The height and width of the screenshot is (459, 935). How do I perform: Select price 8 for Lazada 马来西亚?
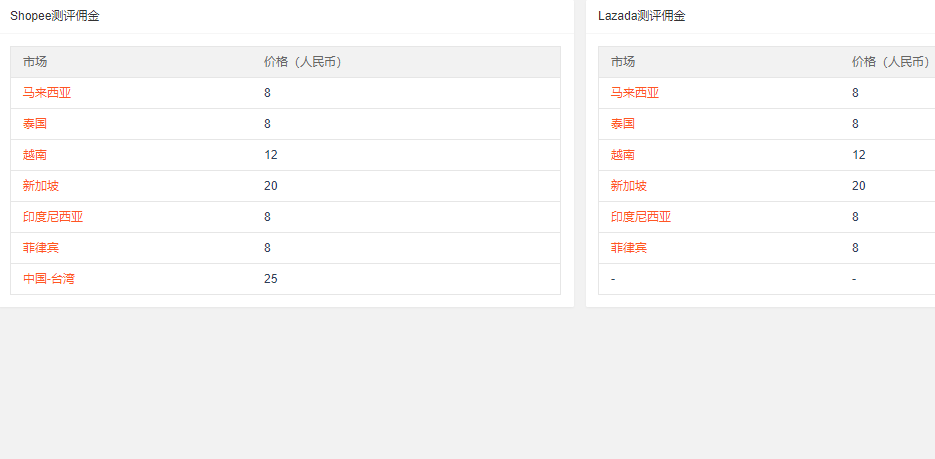[856, 93]
